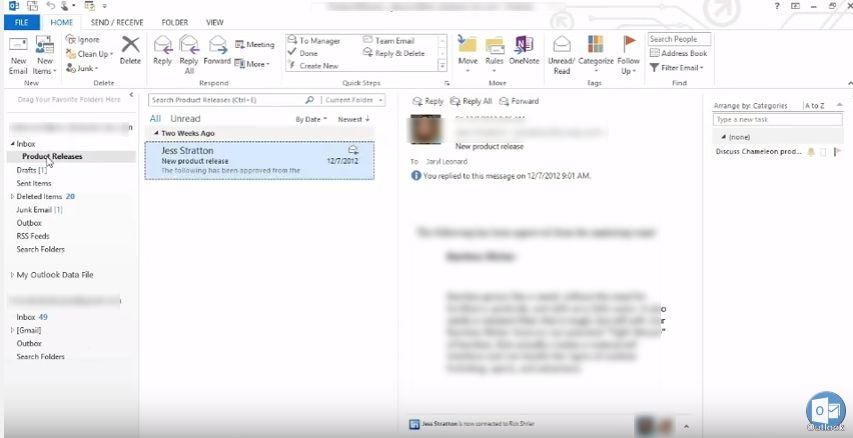The height and width of the screenshot is (438, 853).
Task: Open the Drafts folder
Action: pos(32,170)
